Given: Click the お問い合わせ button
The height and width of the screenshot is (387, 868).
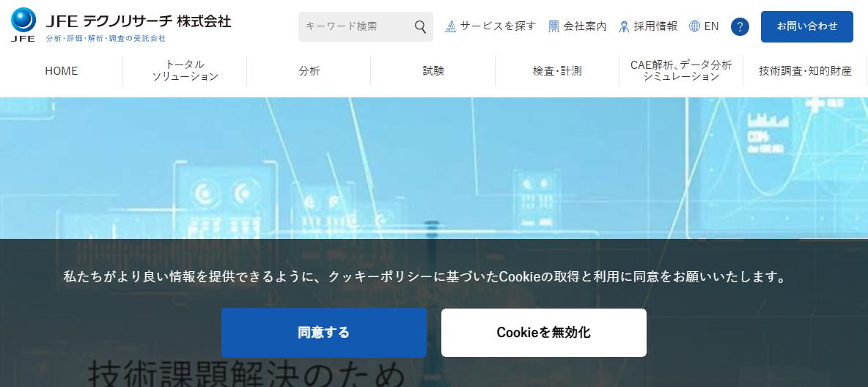Looking at the screenshot, I should [806, 26].
